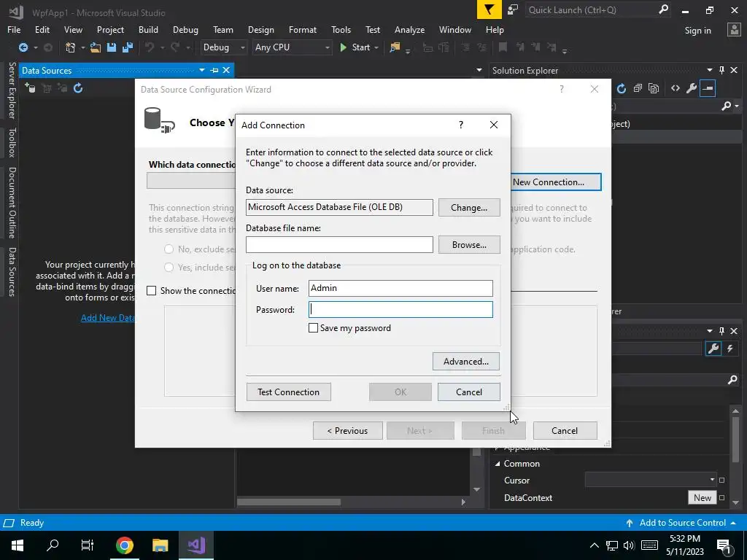The height and width of the screenshot is (560, 747).
Task: Toggle Preview Selected Items in Solution Explorer
Action: pos(708,88)
